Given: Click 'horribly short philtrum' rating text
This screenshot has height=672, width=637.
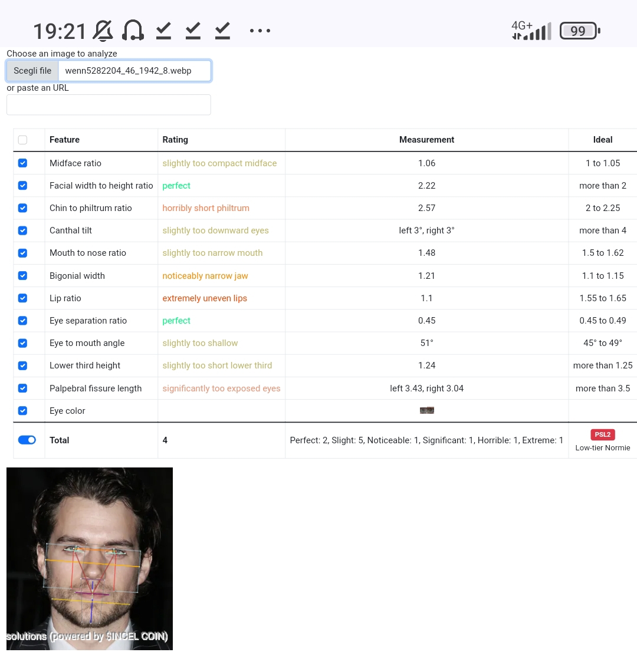Looking at the screenshot, I should click(x=206, y=208).
